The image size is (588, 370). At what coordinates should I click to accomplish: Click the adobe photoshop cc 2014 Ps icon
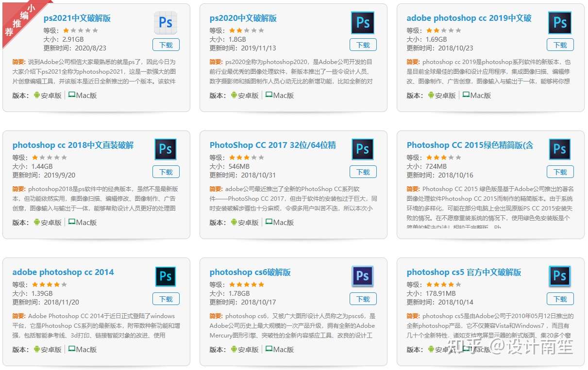pyautogui.click(x=166, y=276)
